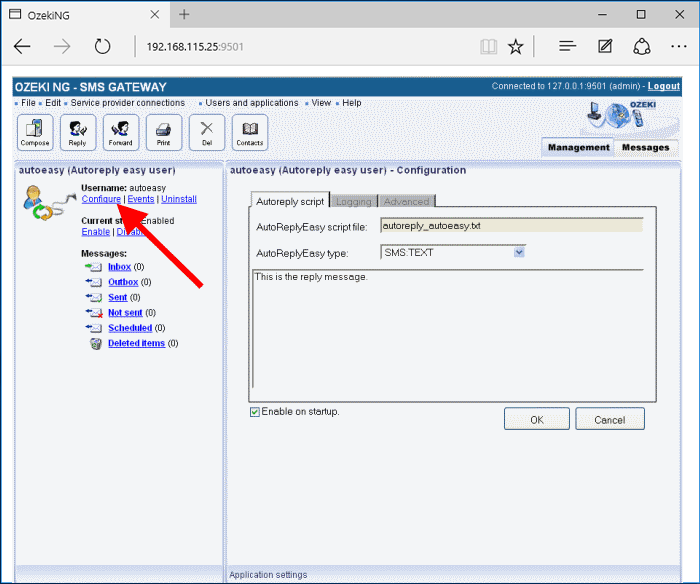Image resolution: width=700 pixels, height=584 pixels.
Task: Click the Configure link
Action: tap(101, 199)
